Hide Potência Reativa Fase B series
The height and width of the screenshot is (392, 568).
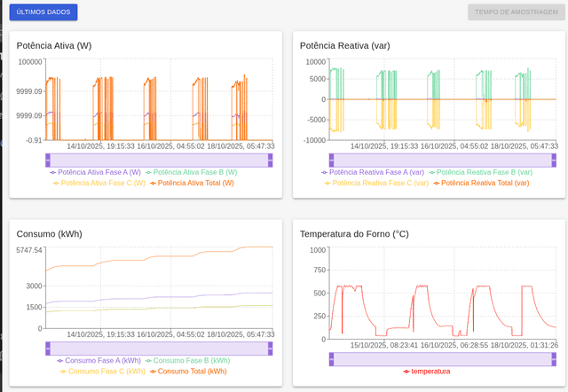480,172
